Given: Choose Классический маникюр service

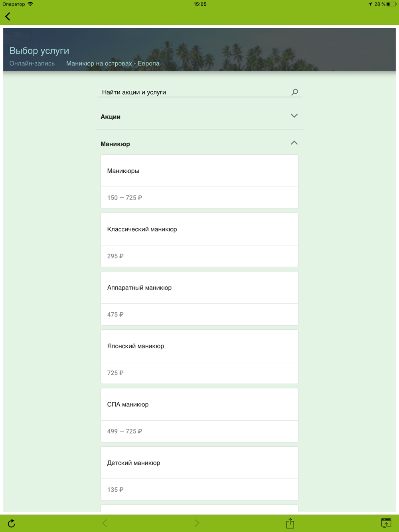Looking at the screenshot, I should coord(199,240).
